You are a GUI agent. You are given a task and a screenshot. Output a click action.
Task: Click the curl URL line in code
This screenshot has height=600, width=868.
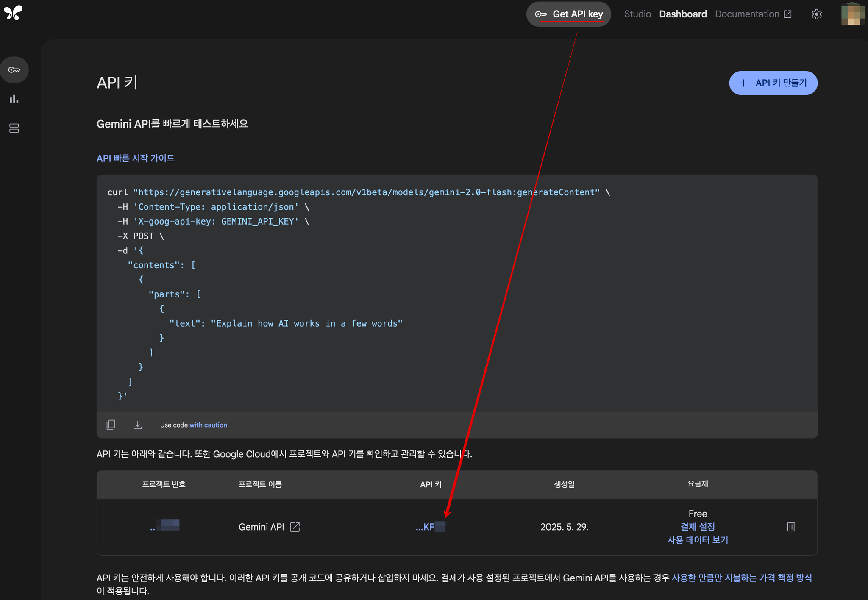tap(359, 192)
